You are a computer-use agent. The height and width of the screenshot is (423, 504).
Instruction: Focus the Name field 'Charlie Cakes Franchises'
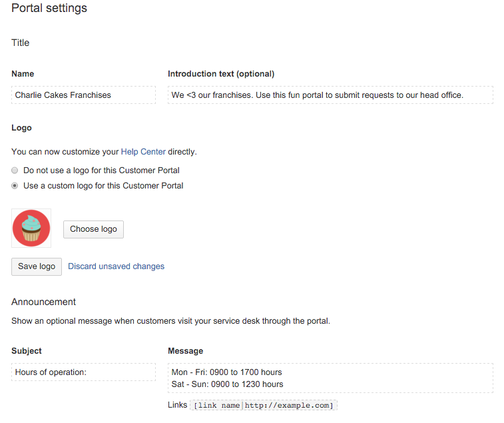coord(84,95)
